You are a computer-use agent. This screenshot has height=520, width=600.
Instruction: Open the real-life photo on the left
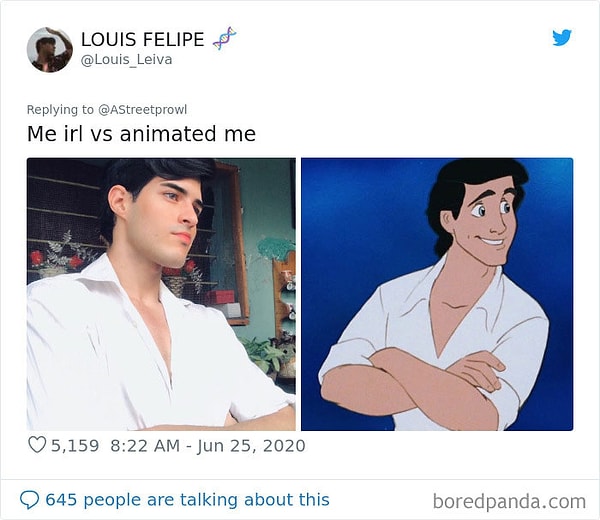161,294
